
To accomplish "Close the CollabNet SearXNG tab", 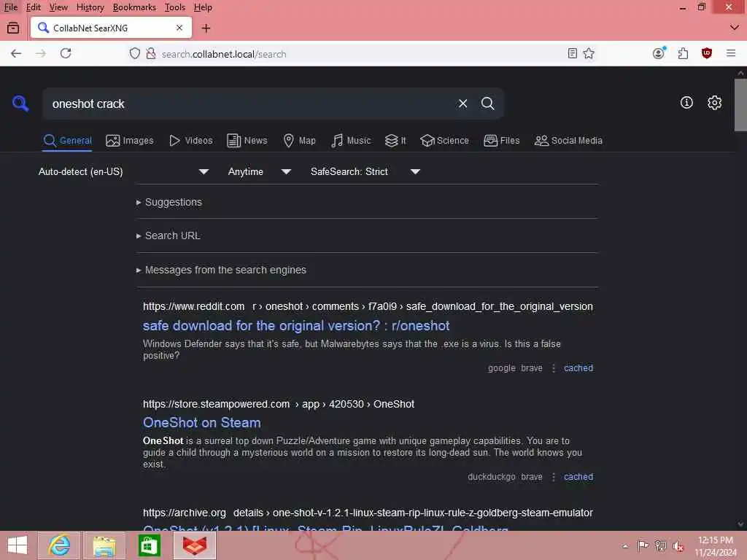I will [179, 28].
